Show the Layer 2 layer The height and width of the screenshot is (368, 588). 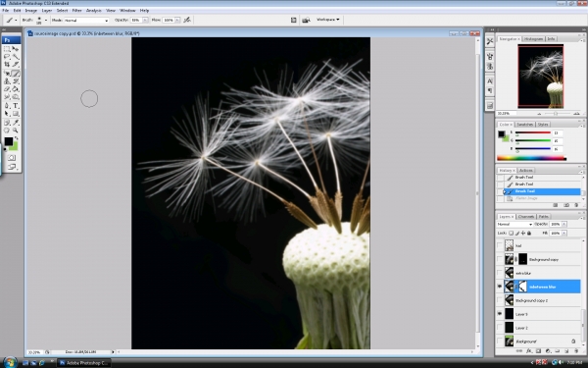tap(499, 328)
